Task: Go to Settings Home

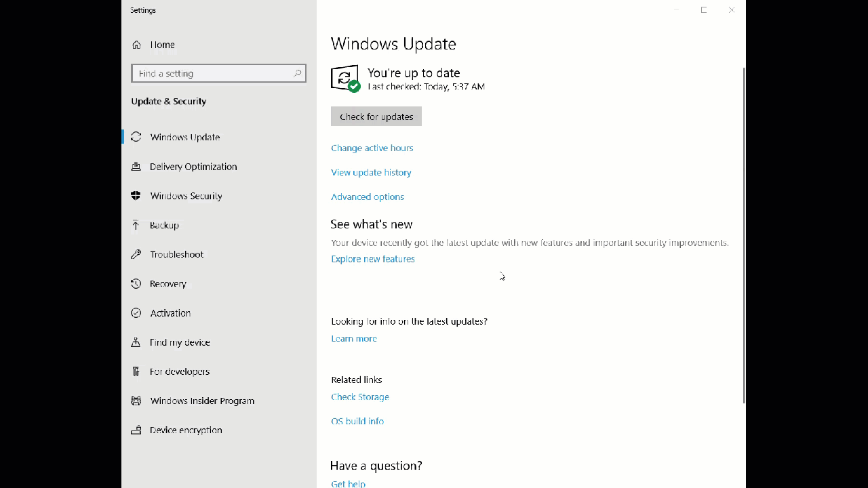Action: coord(219,45)
